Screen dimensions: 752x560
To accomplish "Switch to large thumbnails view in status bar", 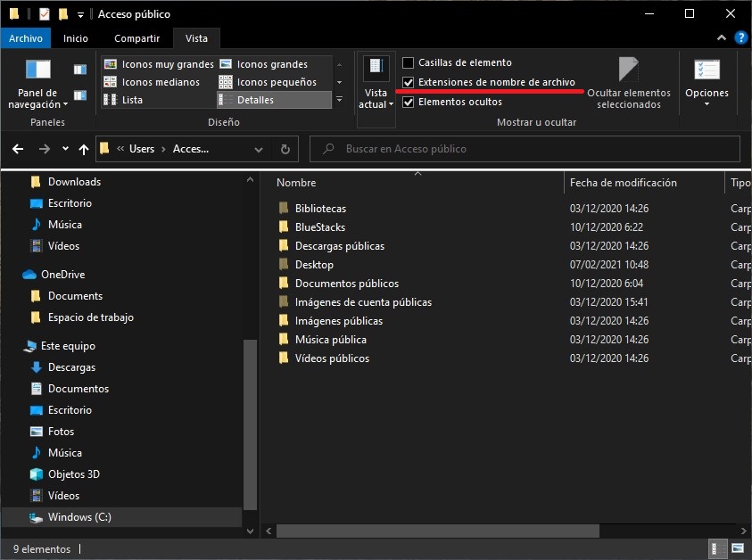I will [738, 547].
